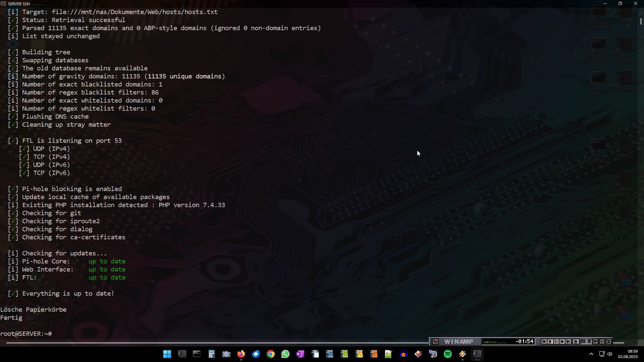Screen dimensions: 644x362
Task: Open network status tray icon
Action: tap(602, 354)
